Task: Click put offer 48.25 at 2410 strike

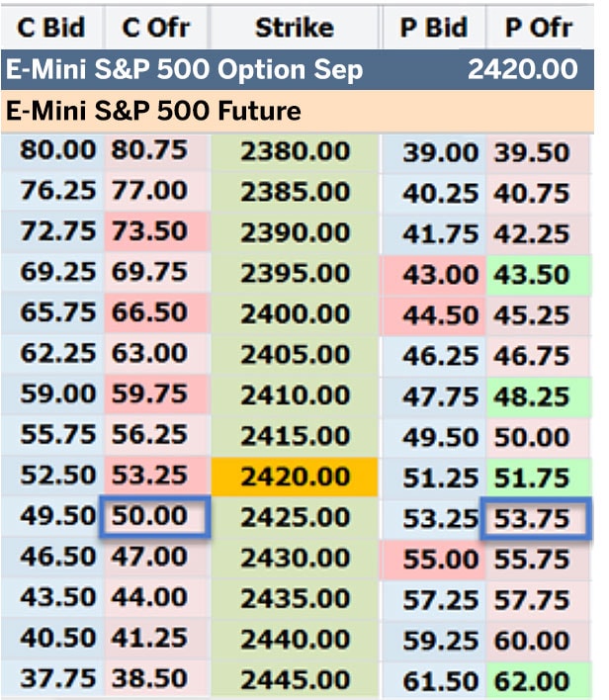Action: (537, 396)
